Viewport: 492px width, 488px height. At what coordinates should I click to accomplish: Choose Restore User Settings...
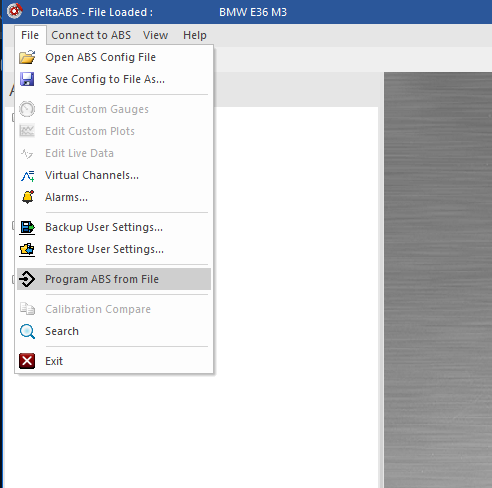114,249
